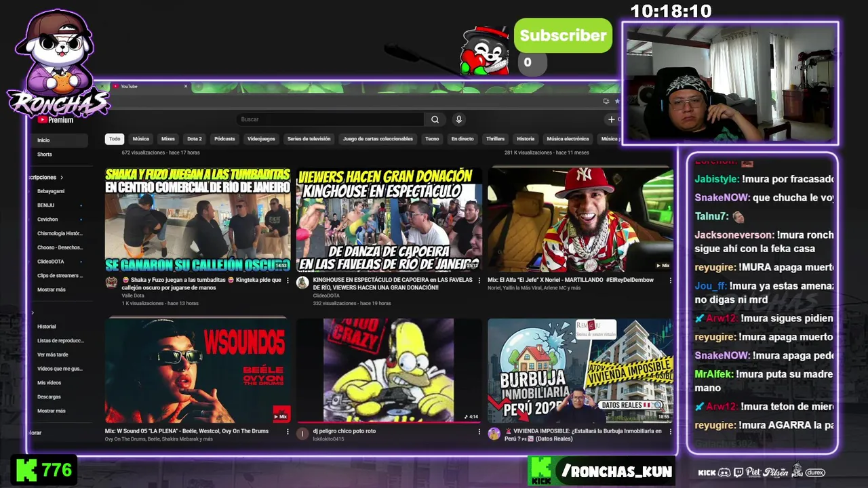
Task: Click the YouTube search magnifier button
Action: point(435,119)
